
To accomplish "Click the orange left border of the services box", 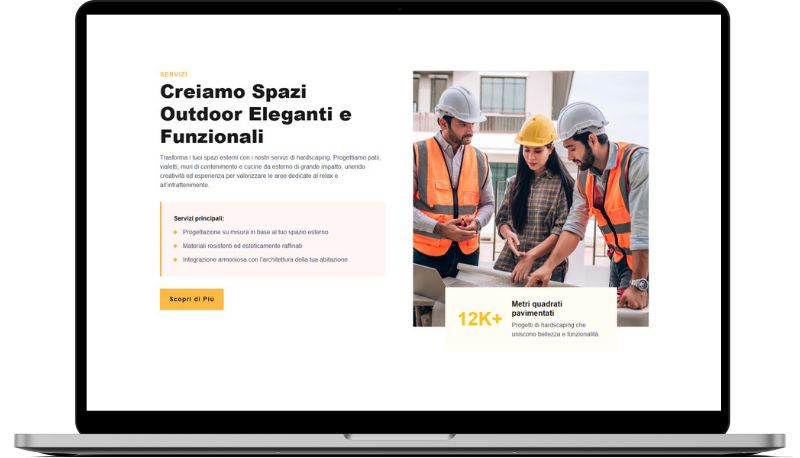I will [161, 239].
